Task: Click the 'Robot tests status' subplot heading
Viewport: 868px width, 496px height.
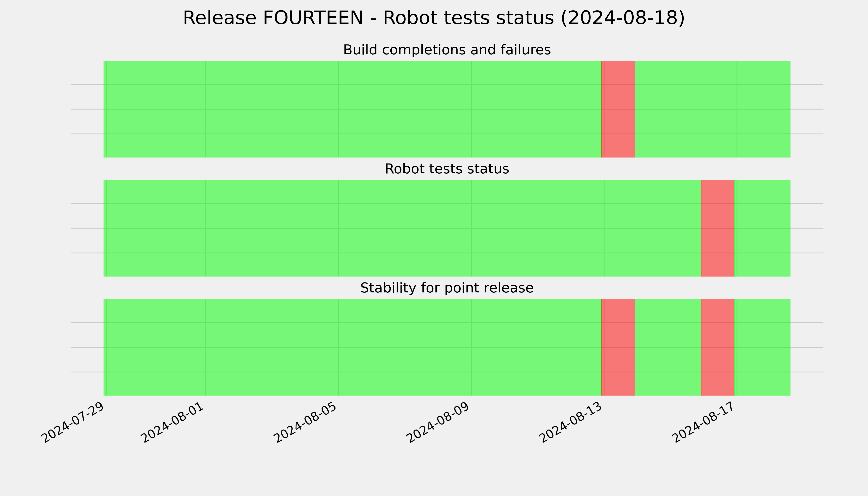Action: [447, 169]
